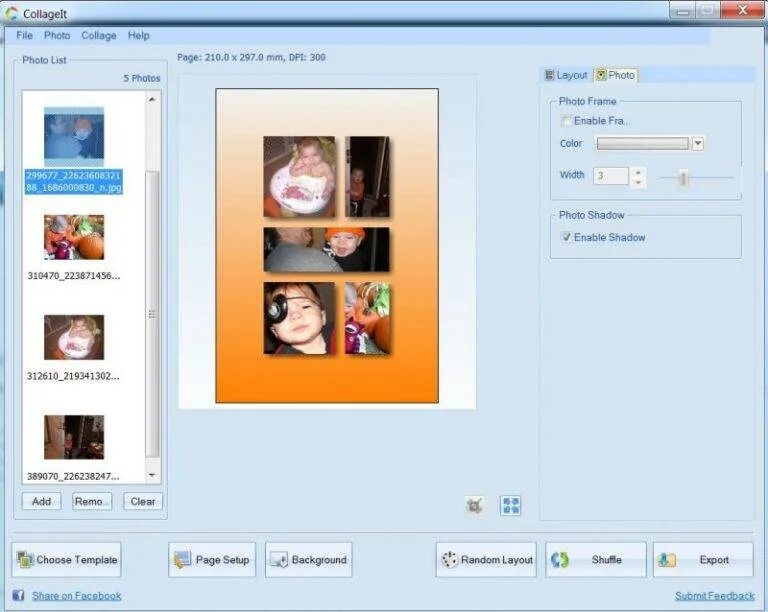Open the File menu
768x612 pixels.
point(24,35)
